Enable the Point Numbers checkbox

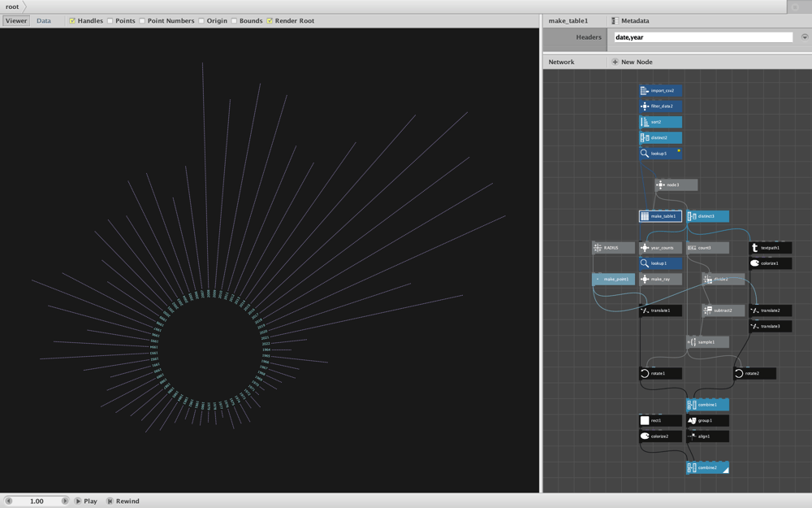pos(142,21)
